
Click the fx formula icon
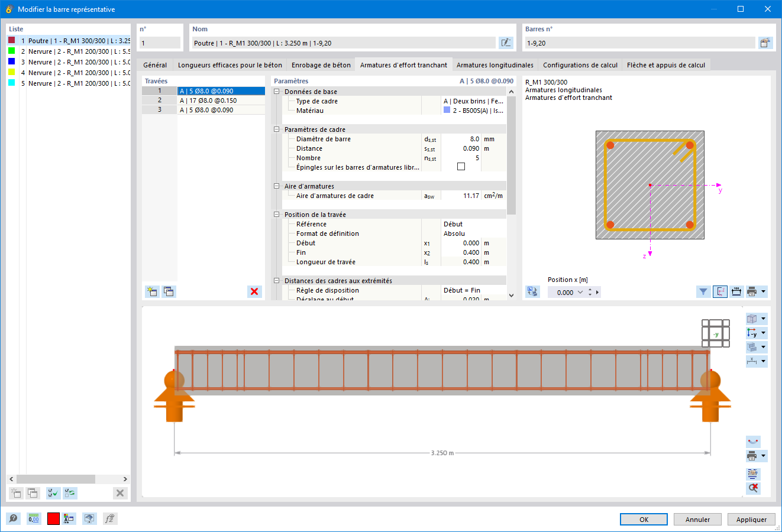(109, 518)
